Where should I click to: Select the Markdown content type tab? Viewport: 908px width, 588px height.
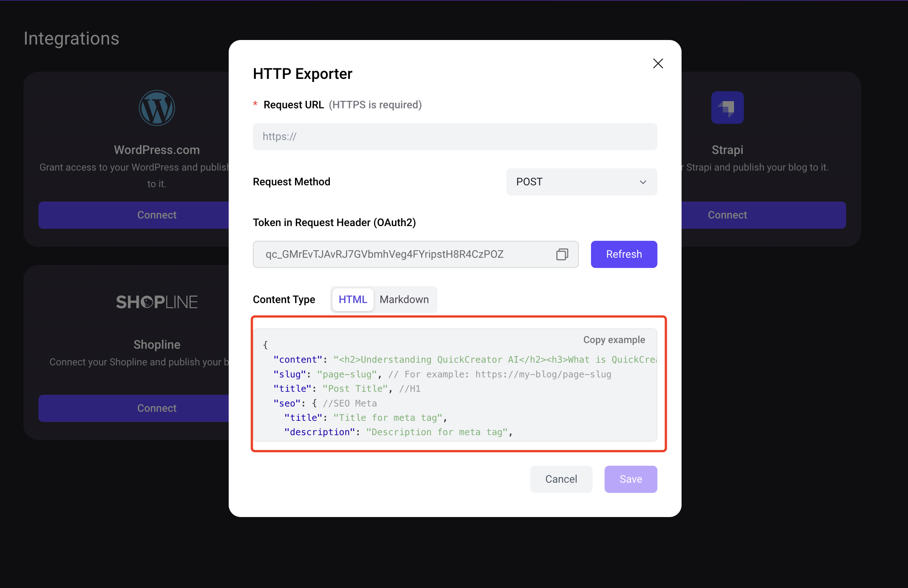(x=404, y=299)
